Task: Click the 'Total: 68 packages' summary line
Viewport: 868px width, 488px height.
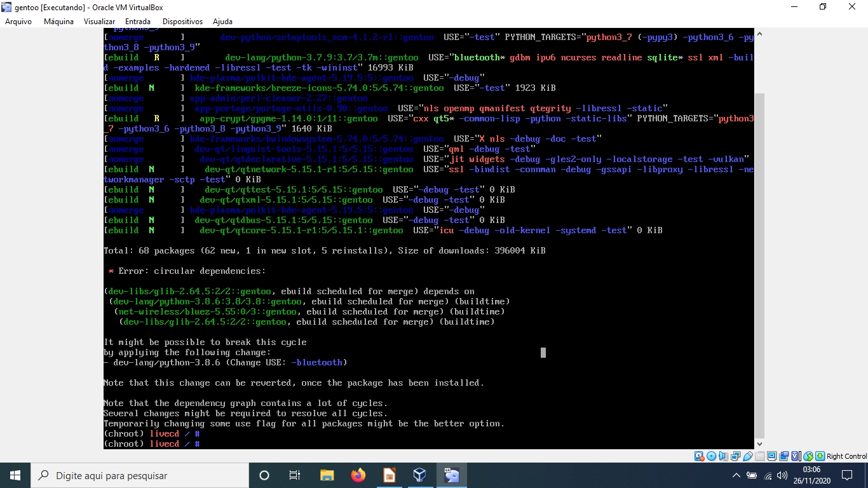Action: tap(325, 251)
